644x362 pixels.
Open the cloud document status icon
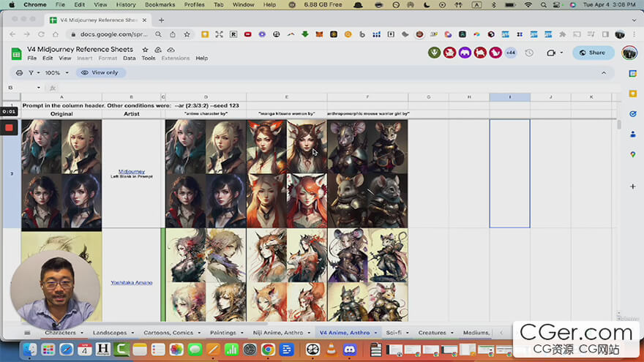coord(171,50)
